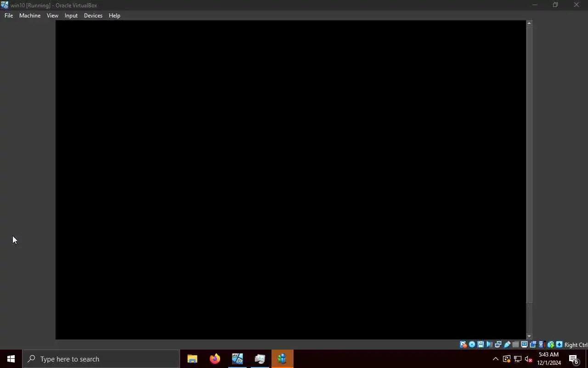
Task: Click the optical disc drive indicator icon
Action: click(x=472, y=345)
